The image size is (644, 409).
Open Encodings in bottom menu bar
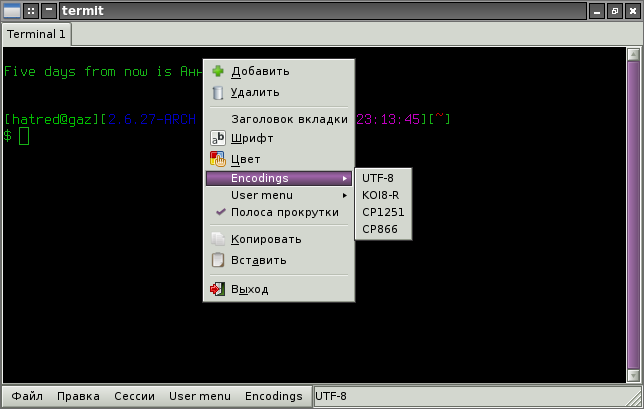click(x=274, y=396)
